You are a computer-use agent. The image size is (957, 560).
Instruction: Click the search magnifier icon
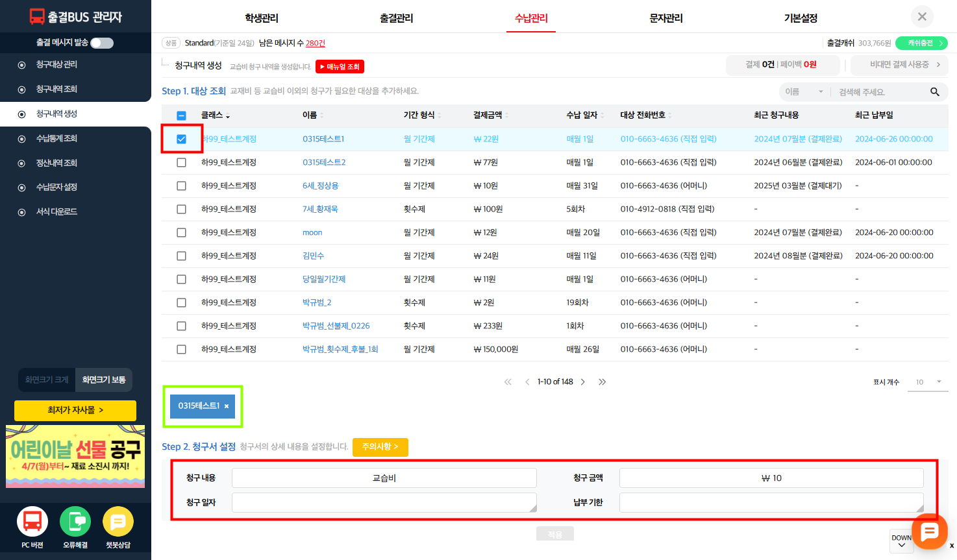[x=934, y=92]
